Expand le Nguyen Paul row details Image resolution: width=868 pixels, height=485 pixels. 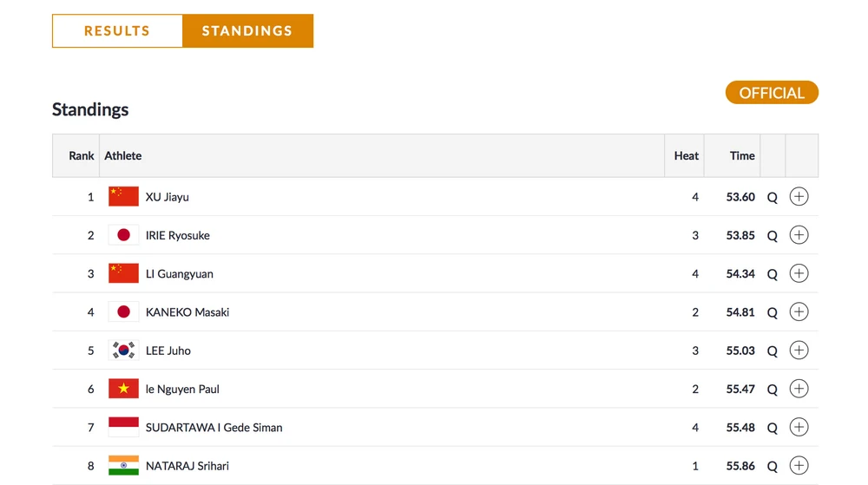point(799,389)
